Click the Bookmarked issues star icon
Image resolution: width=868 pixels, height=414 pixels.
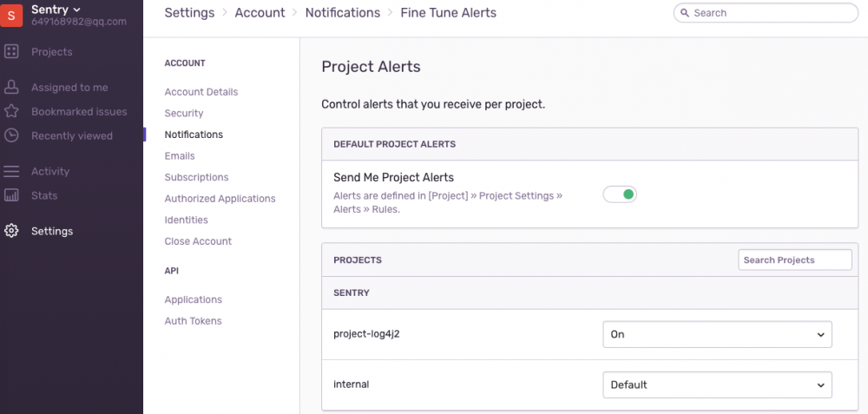coord(11,111)
